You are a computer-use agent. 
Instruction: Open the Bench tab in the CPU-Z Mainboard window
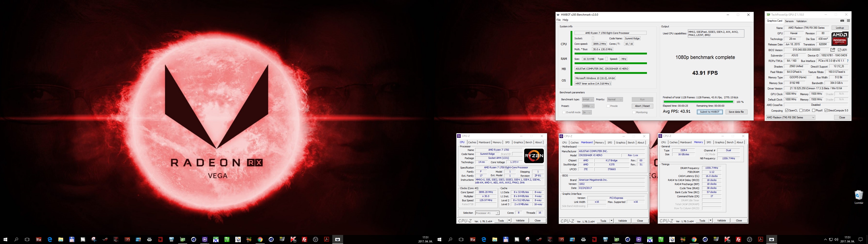click(x=631, y=143)
